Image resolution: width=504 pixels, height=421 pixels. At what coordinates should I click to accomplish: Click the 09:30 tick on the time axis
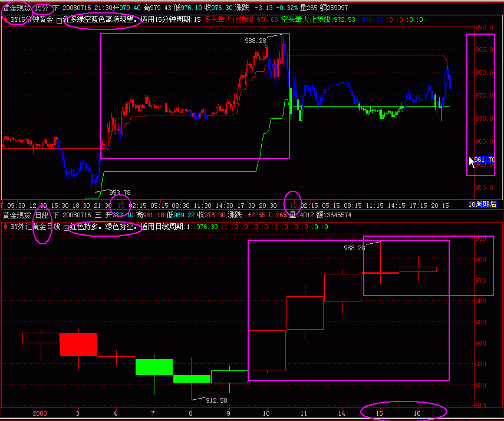point(16,205)
